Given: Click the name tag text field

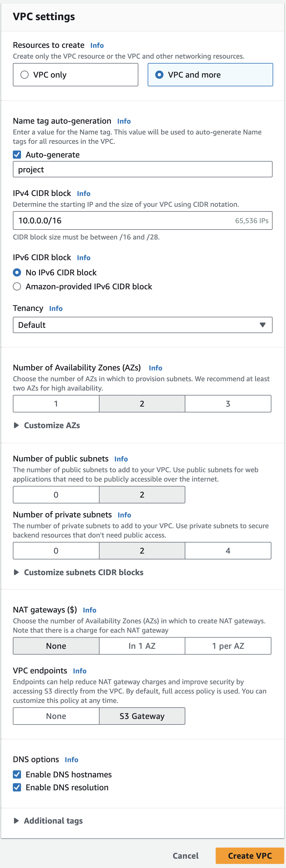Looking at the screenshot, I should click(142, 169).
